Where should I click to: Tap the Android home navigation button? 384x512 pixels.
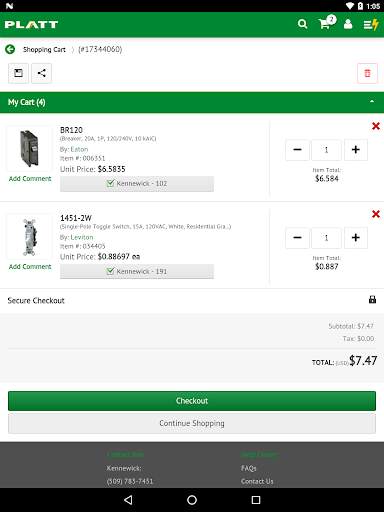click(x=192, y=500)
